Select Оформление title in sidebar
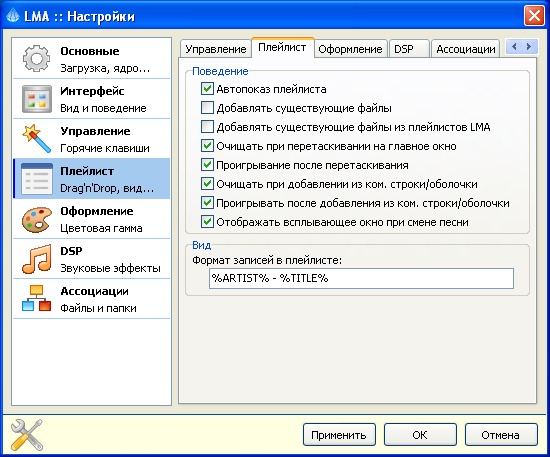The height and width of the screenshot is (457, 550). [97, 211]
